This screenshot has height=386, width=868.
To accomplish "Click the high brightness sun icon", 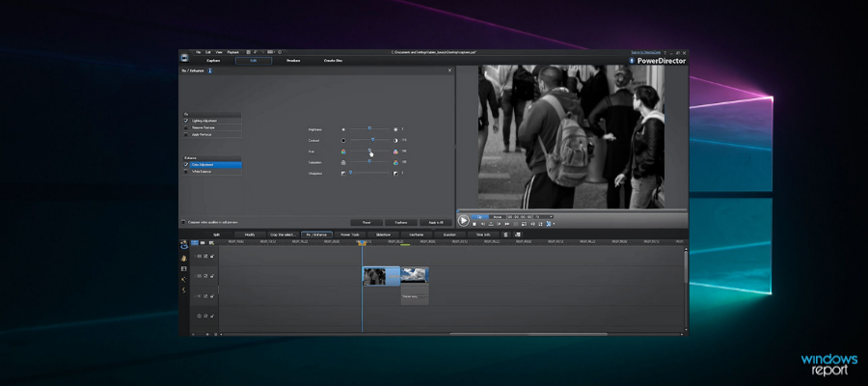I will coord(395,129).
